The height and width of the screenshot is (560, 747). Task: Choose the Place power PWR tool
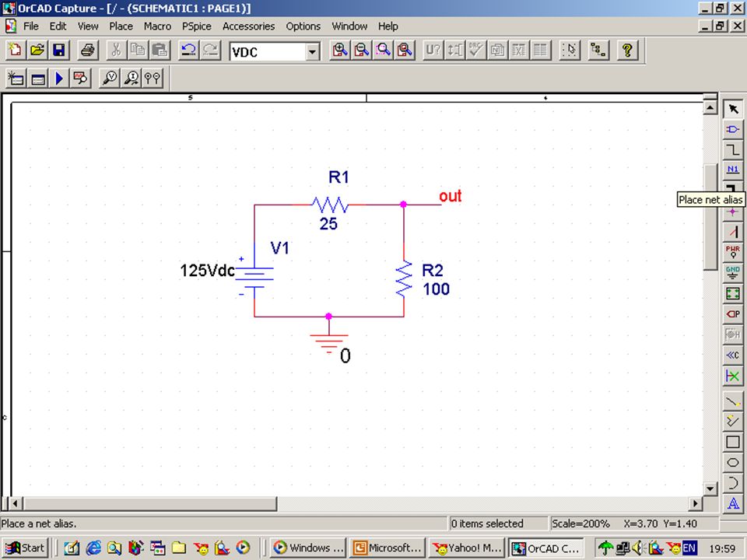(733, 252)
